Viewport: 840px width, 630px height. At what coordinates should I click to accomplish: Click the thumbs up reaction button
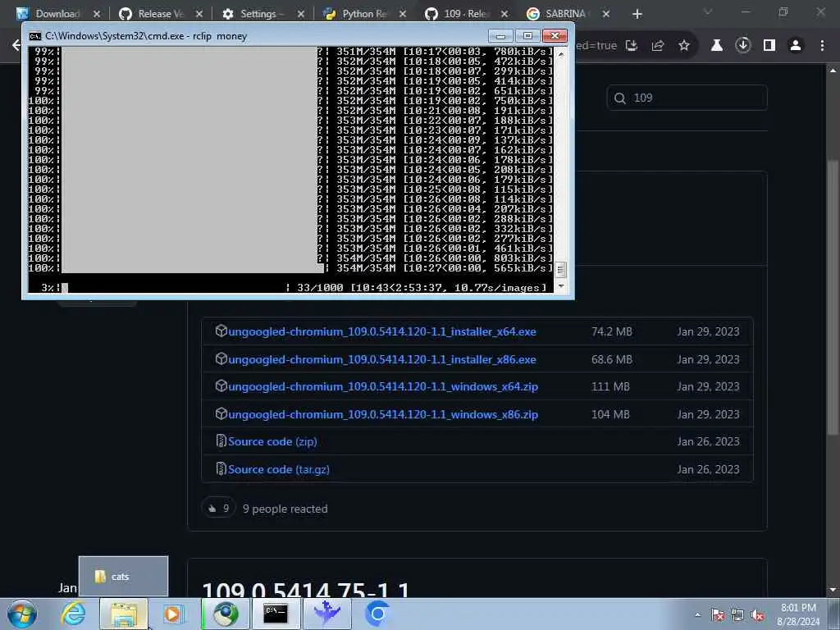[218, 509]
